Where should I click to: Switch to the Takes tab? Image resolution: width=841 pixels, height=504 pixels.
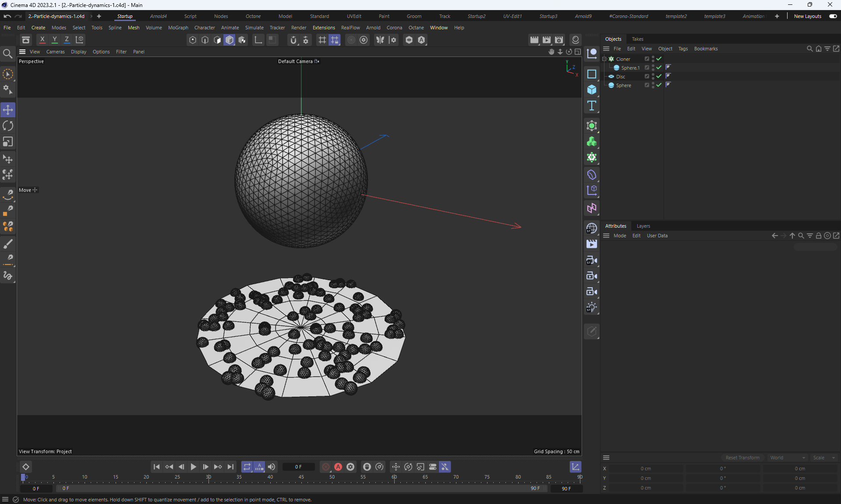[x=637, y=39]
